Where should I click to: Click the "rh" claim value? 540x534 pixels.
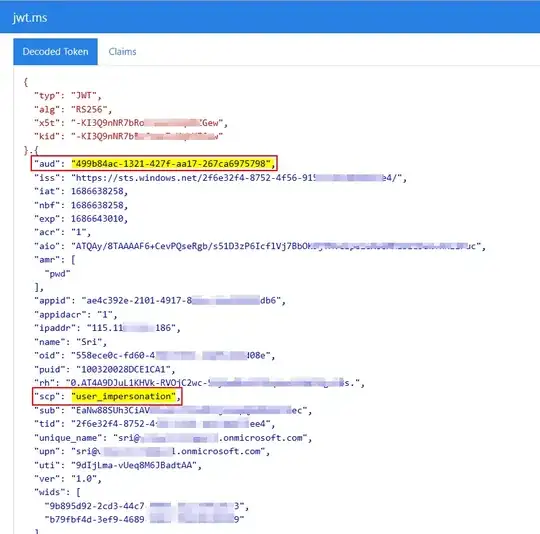213,383
